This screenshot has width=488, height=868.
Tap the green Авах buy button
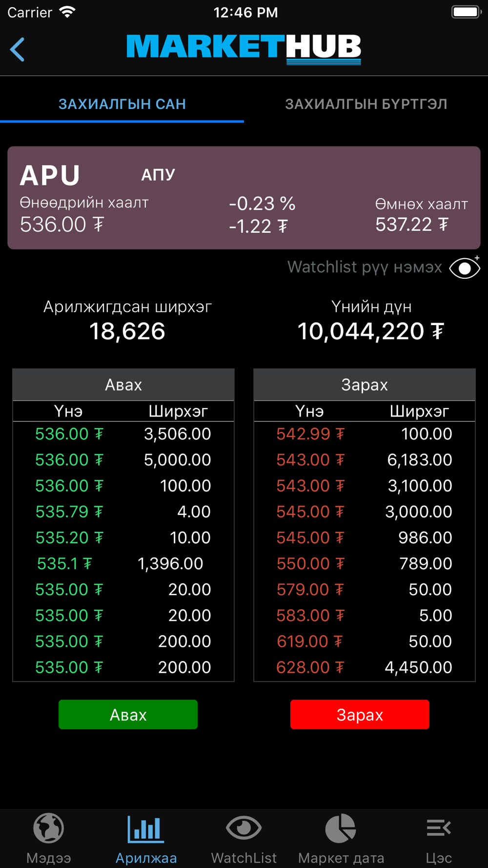click(128, 714)
